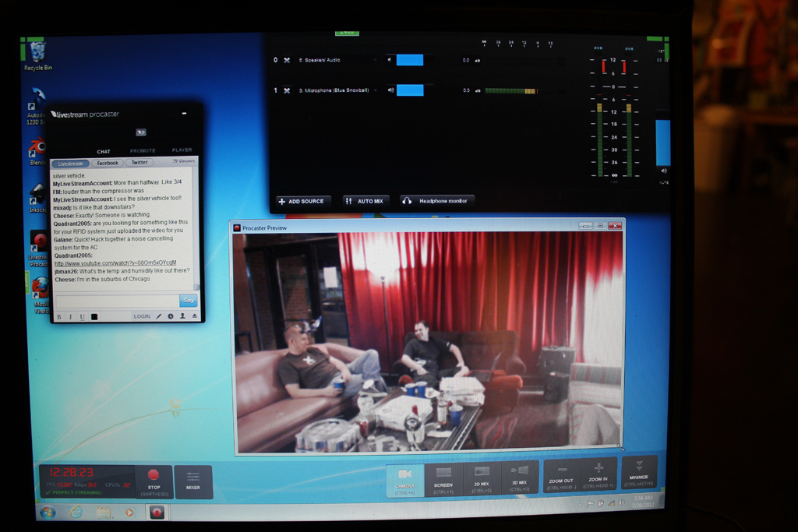Choose the 2D Mix layout
This screenshot has height=532, width=798.
482,477
